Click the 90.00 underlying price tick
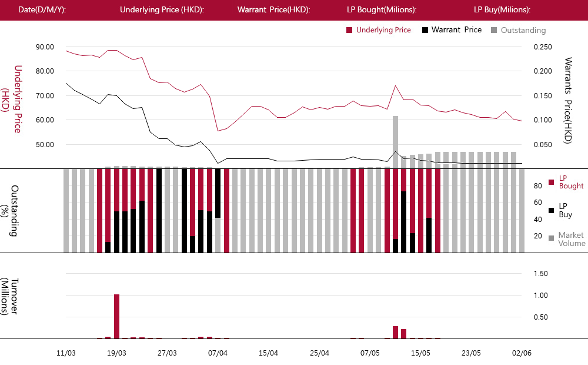Image resolution: width=588 pixels, height=365 pixels. (x=45, y=47)
